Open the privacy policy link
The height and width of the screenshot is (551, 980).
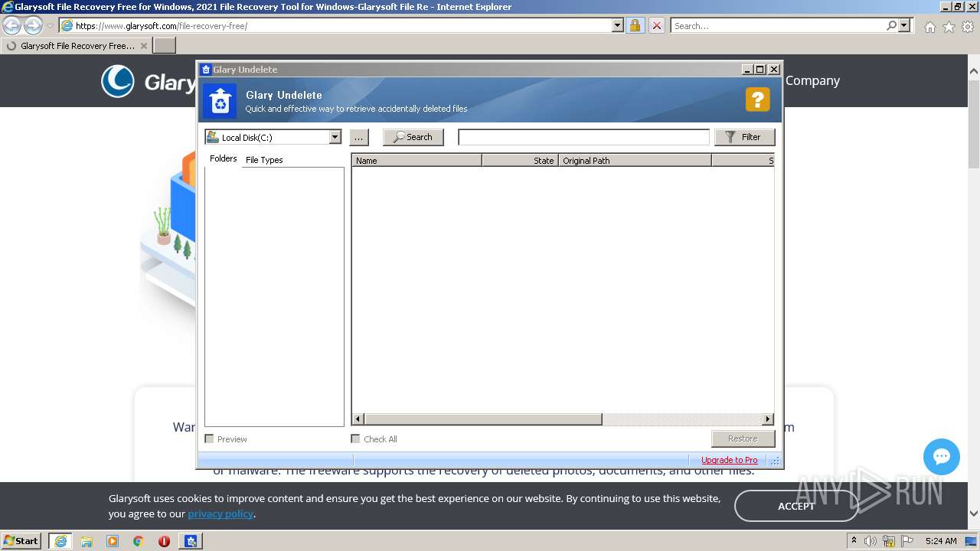tap(220, 514)
